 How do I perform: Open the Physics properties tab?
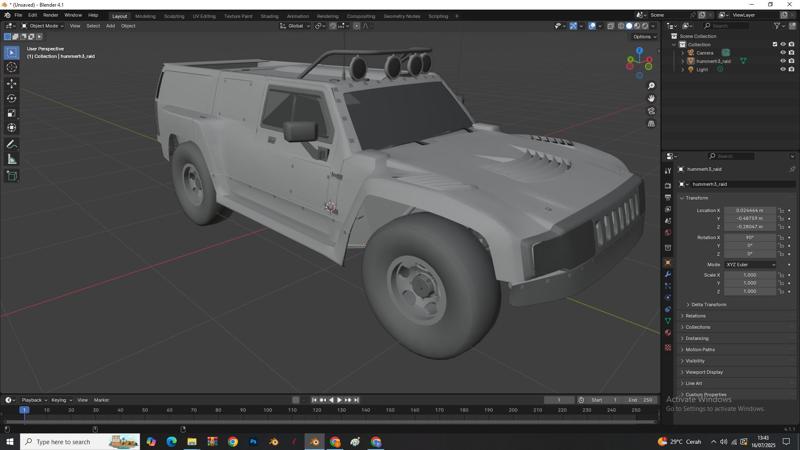[x=668, y=297]
